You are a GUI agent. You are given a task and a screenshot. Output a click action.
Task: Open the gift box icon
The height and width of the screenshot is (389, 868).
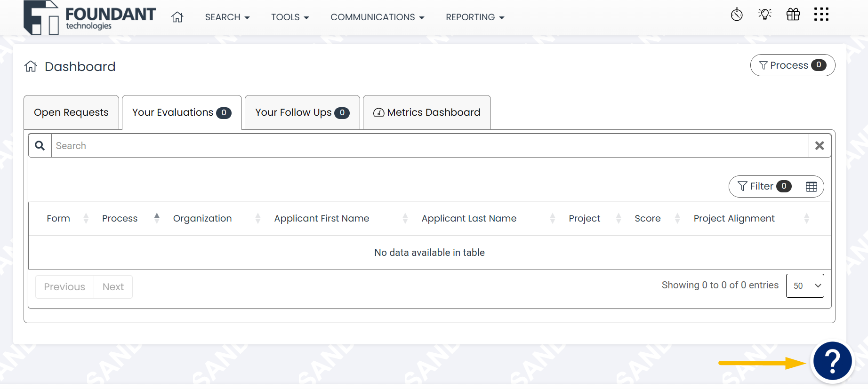tap(793, 15)
